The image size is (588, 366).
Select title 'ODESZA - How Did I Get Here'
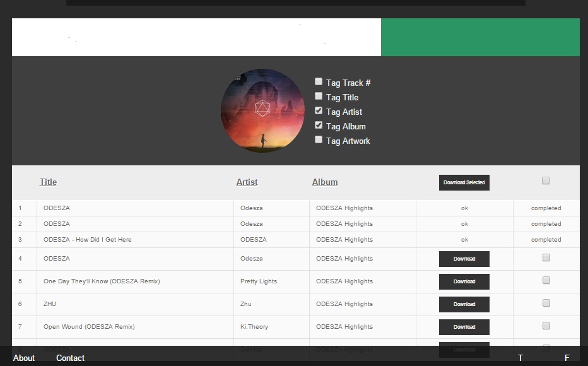(x=87, y=240)
